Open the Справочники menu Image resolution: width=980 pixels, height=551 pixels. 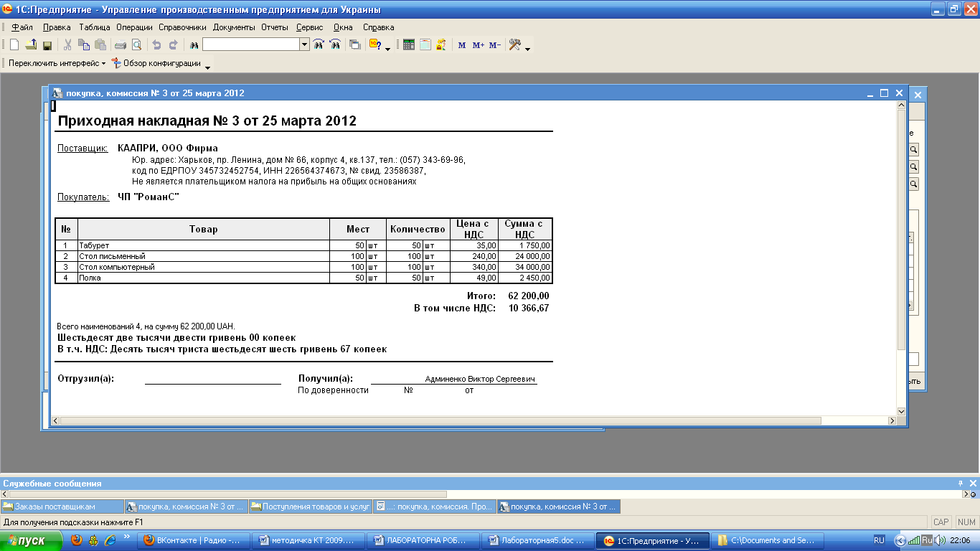click(183, 27)
